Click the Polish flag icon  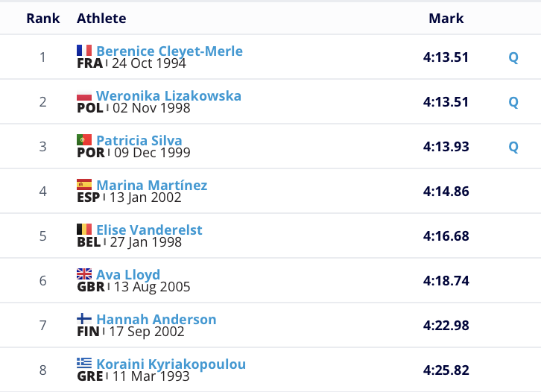click(x=84, y=95)
